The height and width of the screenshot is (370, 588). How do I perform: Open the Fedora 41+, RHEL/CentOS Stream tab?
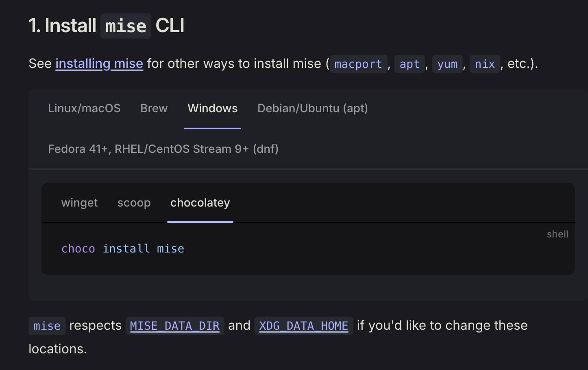(x=163, y=149)
